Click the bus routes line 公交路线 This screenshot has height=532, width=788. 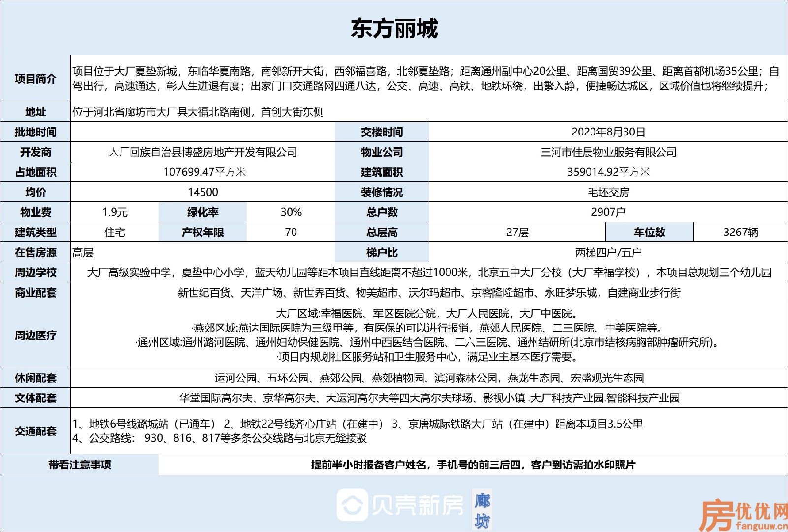(220, 438)
